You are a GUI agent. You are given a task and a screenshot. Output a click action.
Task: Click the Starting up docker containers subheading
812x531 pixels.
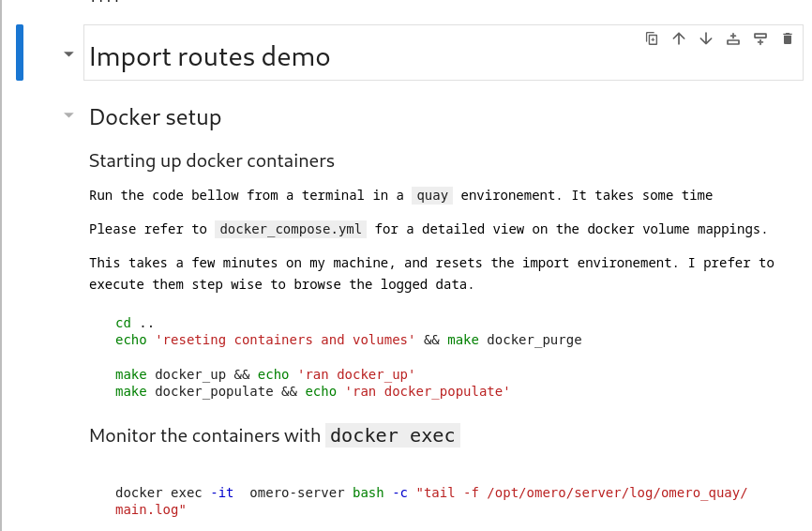(211, 160)
